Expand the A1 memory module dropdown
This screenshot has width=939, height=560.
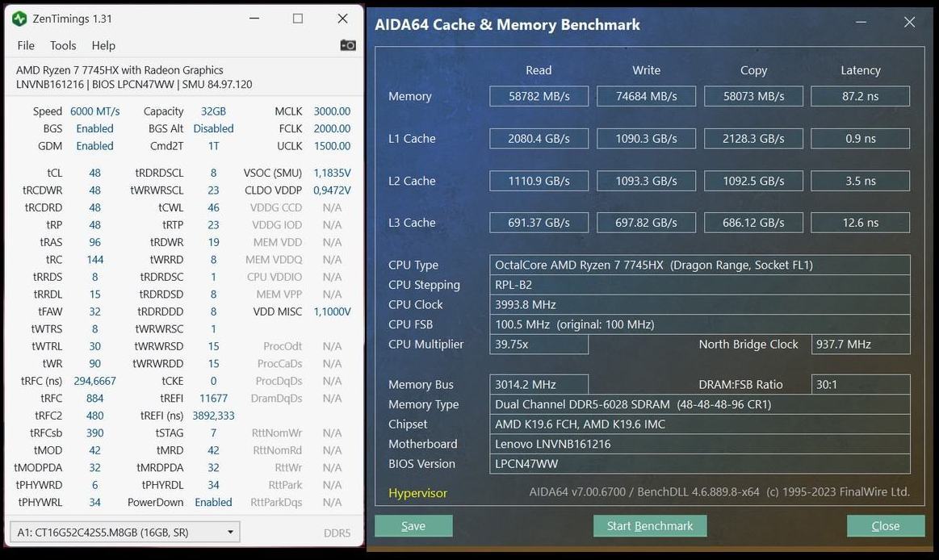pyautogui.click(x=124, y=532)
